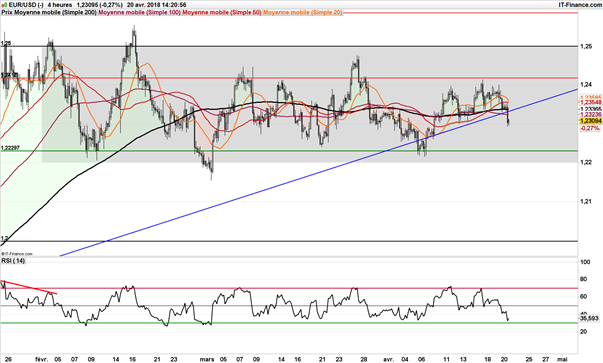Click the "4 heures" timeframe label
Image resolution: width=603 pixels, height=363 pixels.
coord(60,5)
